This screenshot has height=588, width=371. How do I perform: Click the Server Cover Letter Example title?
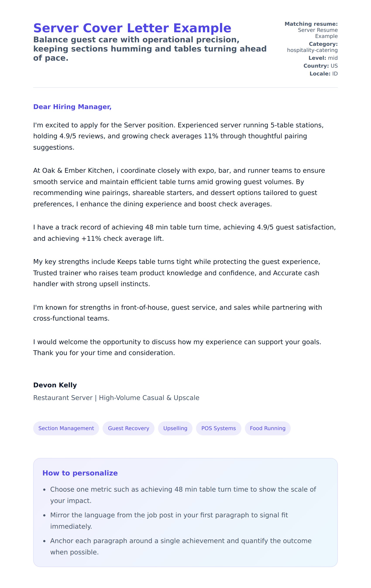pos(132,28)
